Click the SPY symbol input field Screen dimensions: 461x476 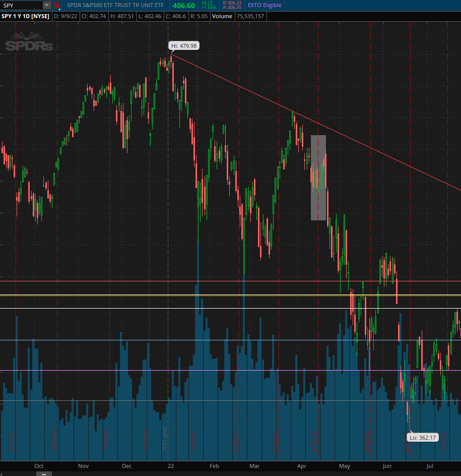point(21,5)
